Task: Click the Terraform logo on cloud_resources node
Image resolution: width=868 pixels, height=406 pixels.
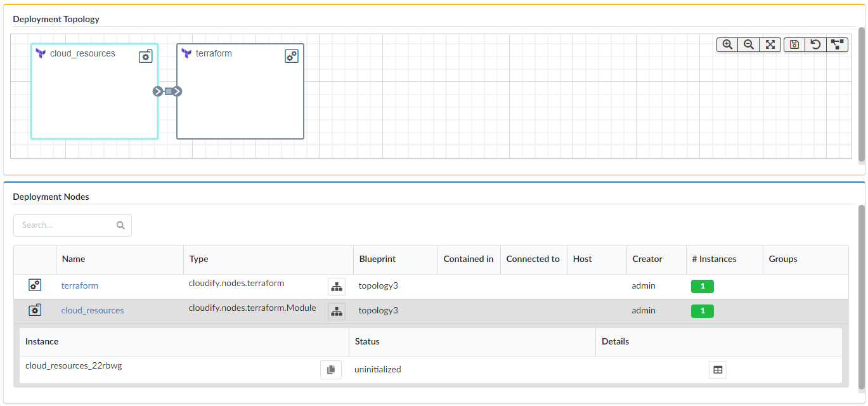Action: coord(41,53)
